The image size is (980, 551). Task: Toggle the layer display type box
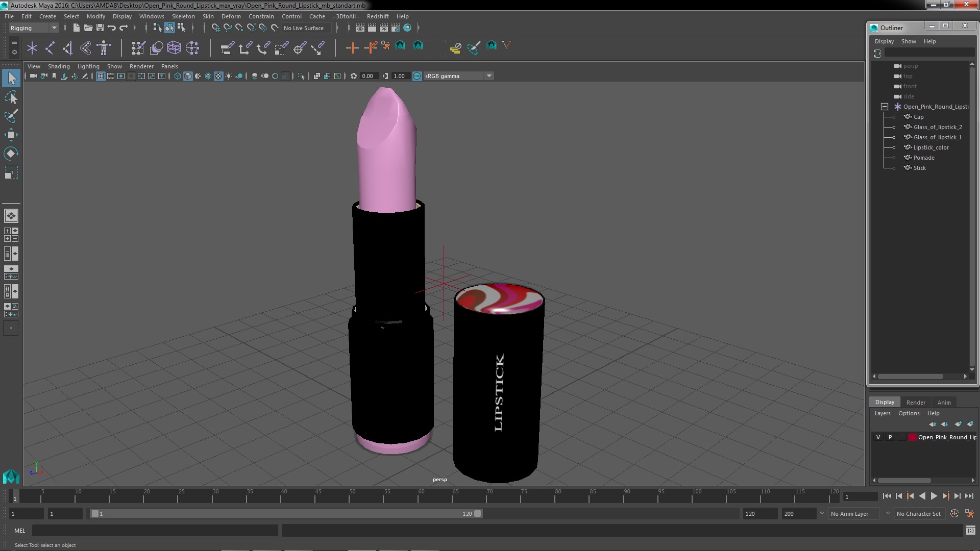(902, 437)
